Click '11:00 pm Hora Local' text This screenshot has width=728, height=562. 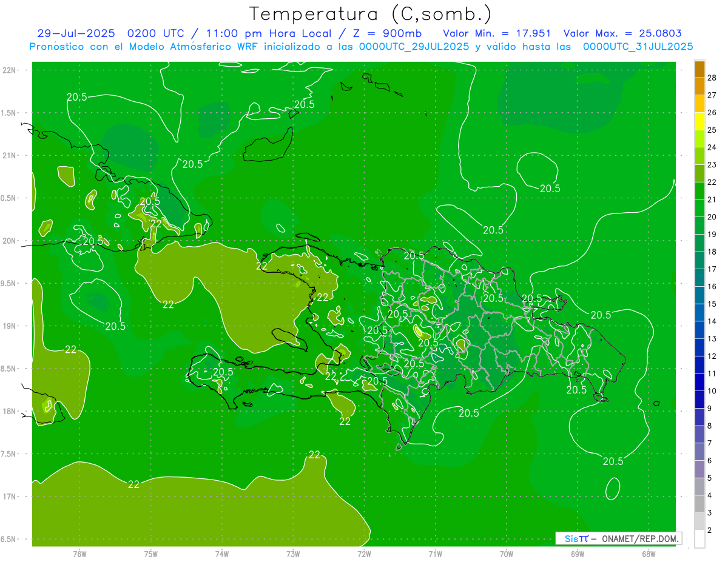[268, 33]
